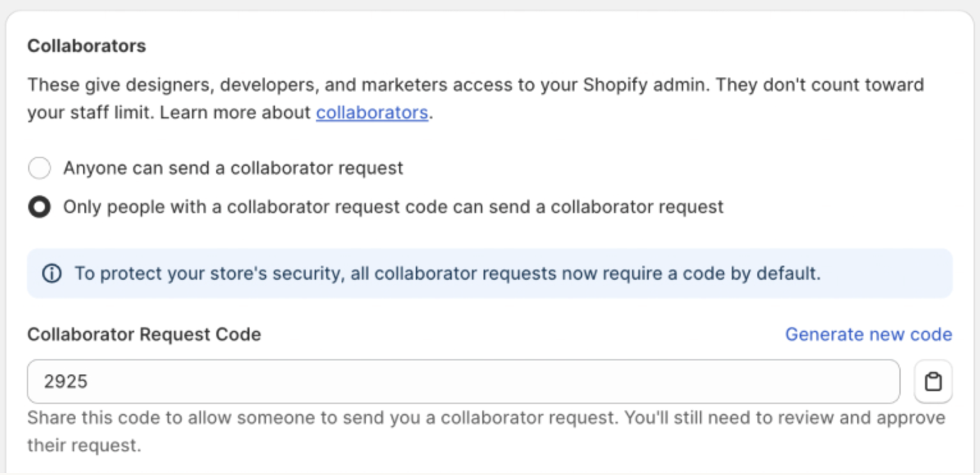Click 'require a code by default' in banner
Screen dimensions: 980x475
(711, 273)
